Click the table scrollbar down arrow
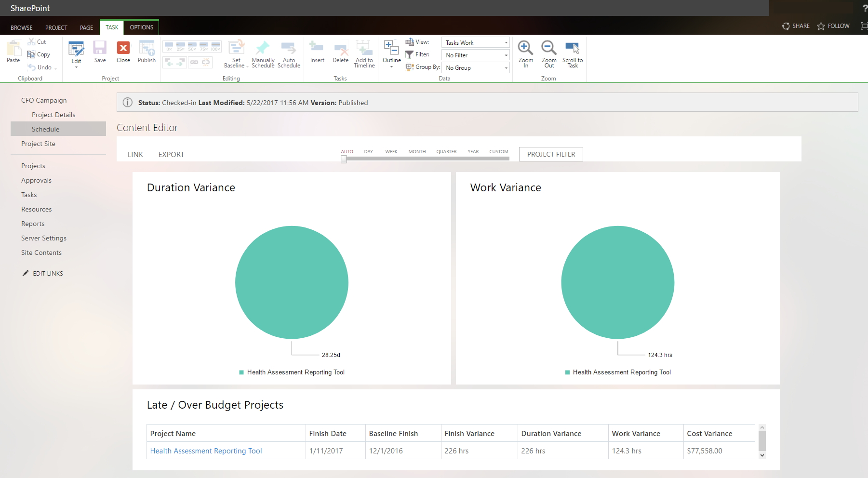The width and height of the screenshot is (868, 478). [x=762, y=455]
